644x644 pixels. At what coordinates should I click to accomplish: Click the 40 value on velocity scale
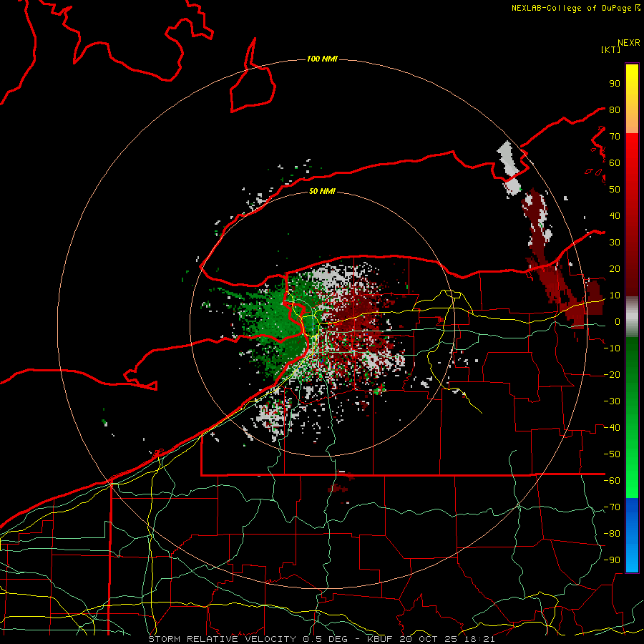click(x=615, y=216)
